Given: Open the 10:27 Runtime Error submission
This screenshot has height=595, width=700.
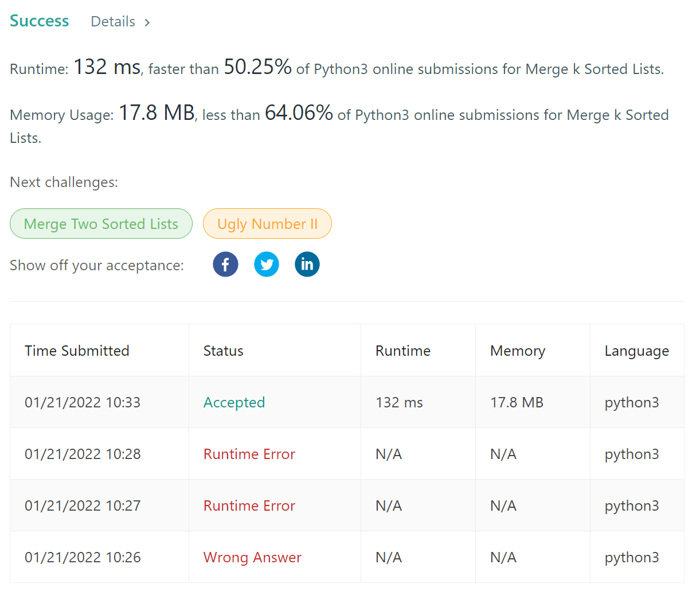Looking at the screenshot, I should pos(249,505).
